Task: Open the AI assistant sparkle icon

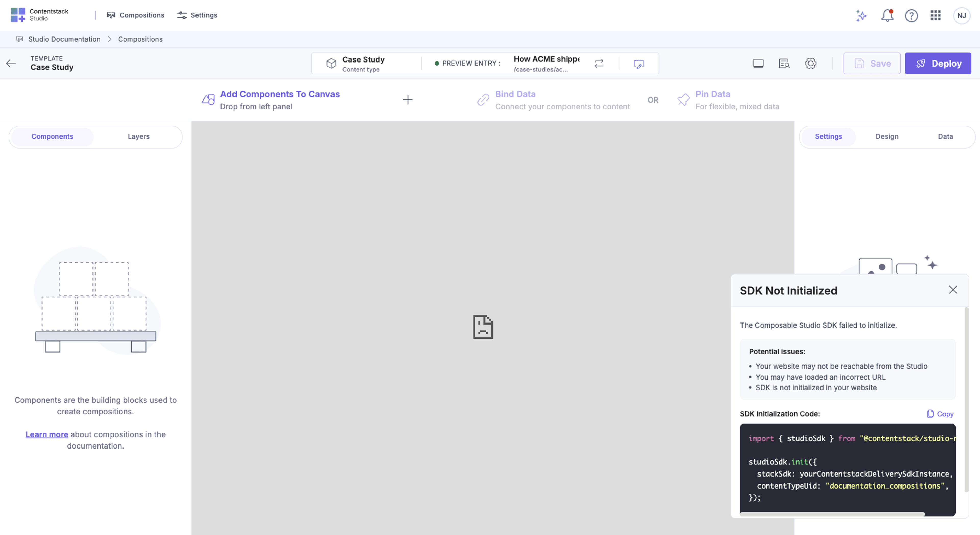Action: click(x=861, y=16)
